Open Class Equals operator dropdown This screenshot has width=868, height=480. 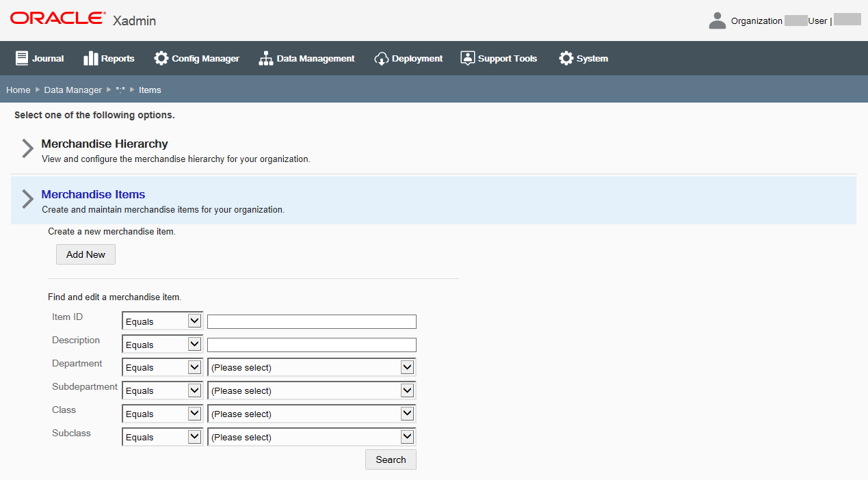162,414
